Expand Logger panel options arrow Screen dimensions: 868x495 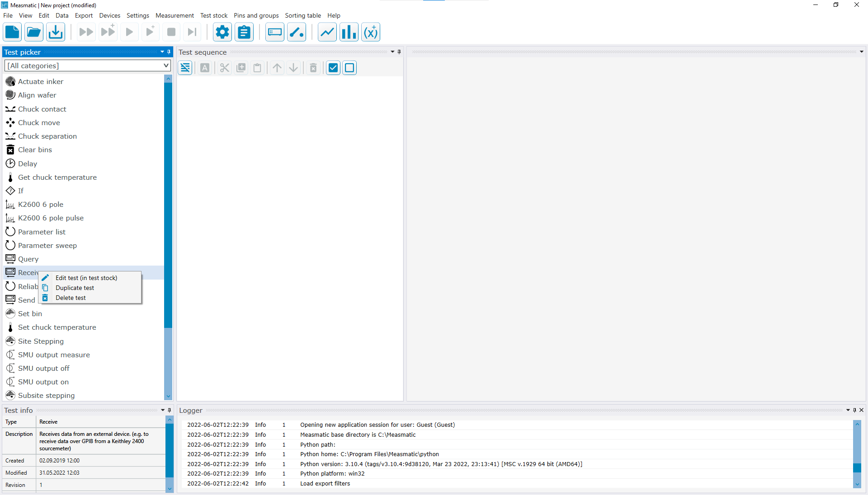(x=848, y=410)
